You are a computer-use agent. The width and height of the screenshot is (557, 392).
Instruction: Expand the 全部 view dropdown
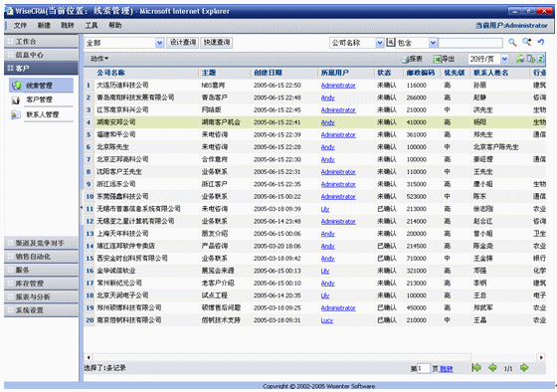159,43
